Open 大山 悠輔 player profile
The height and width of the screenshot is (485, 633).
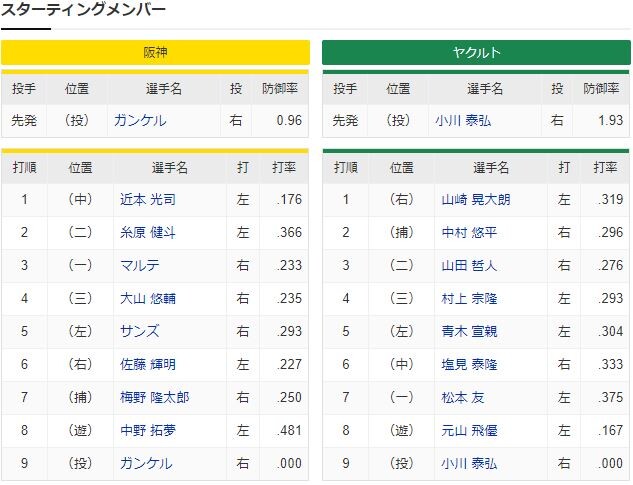coord(148,298)
